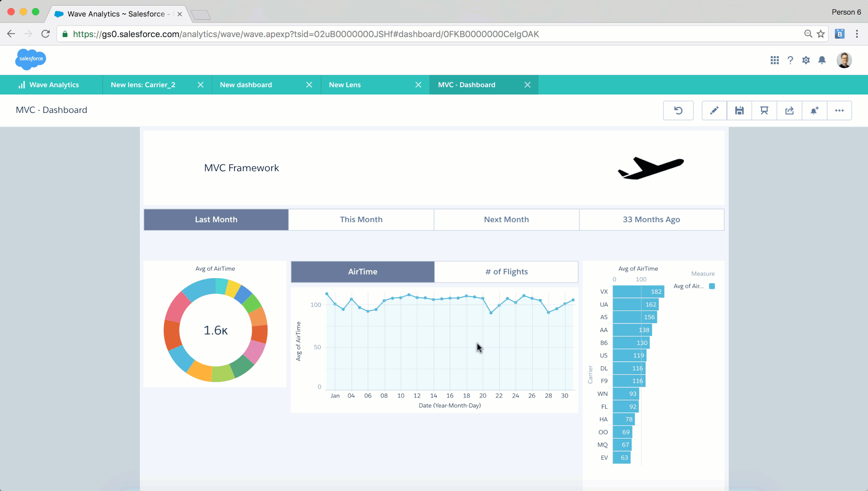Click the Salesforce cloud logo
Image resolution: width=868 pixels, height=491 pixels.
tap(31, 59)
